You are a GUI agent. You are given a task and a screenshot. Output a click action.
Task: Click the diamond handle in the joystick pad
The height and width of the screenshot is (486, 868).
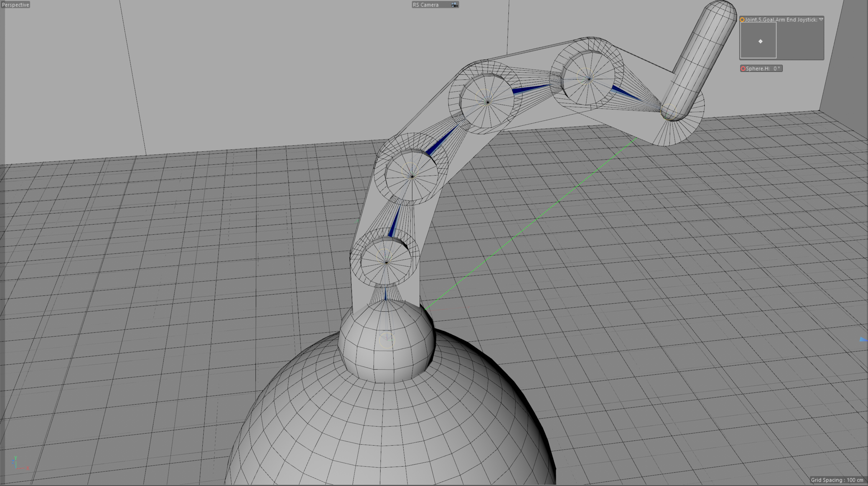(x=760, y=41)
